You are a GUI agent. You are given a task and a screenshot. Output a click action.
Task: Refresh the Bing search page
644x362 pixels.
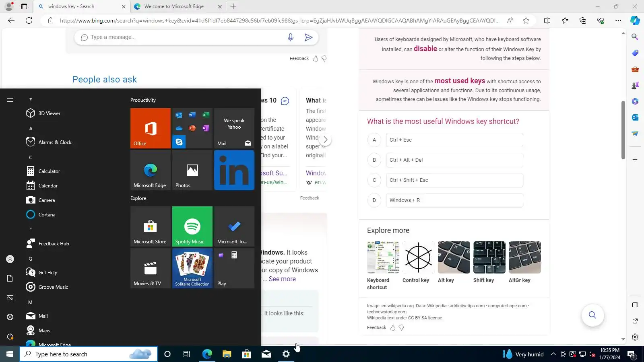[x=29, y=21]
